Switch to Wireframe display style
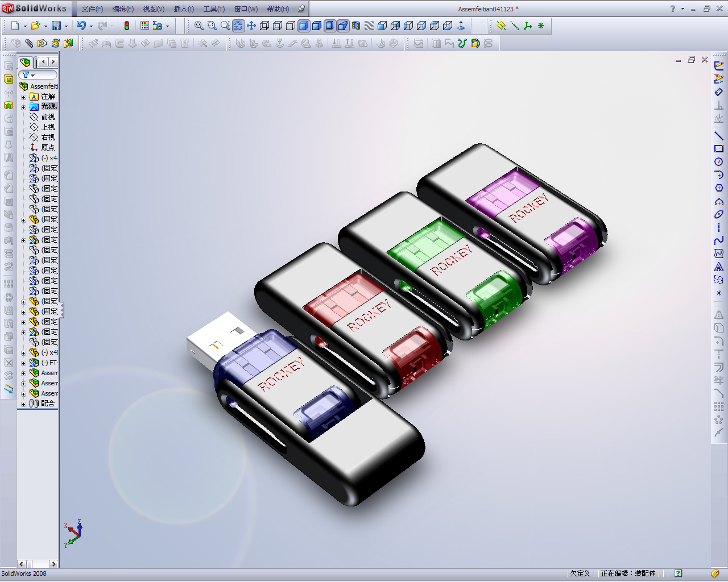The image size is (728, 582). [x=264, y=26]
